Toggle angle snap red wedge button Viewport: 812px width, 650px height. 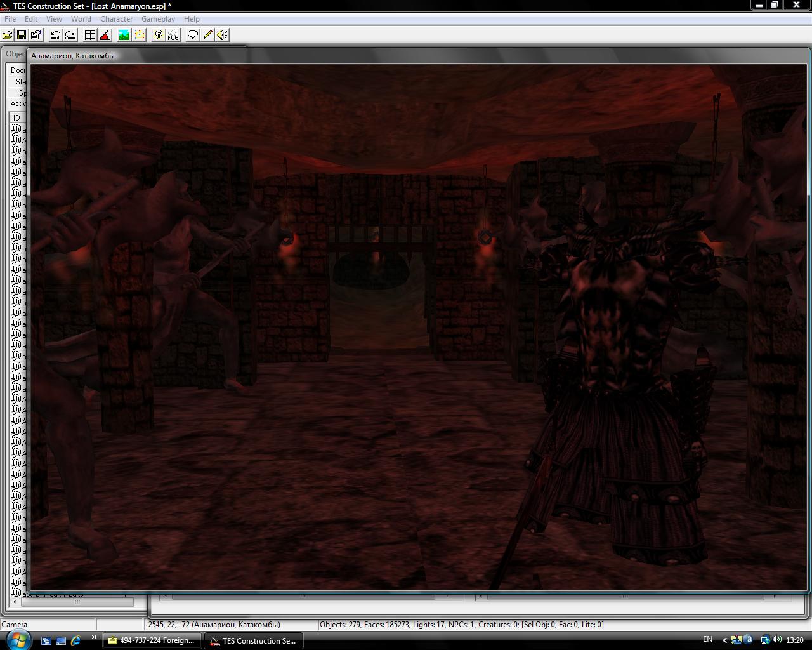pyautogui.click(x=105, y=35)
